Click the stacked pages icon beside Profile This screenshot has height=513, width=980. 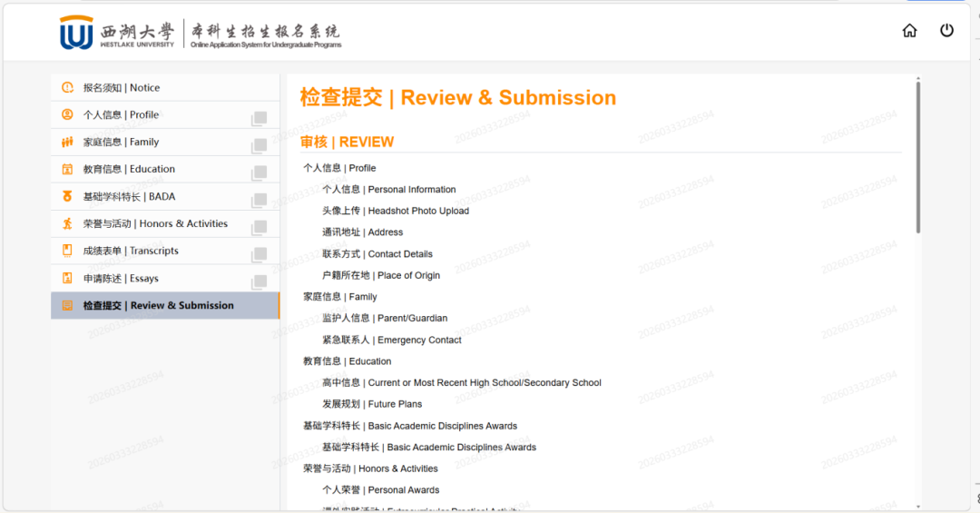pos(259,118)
